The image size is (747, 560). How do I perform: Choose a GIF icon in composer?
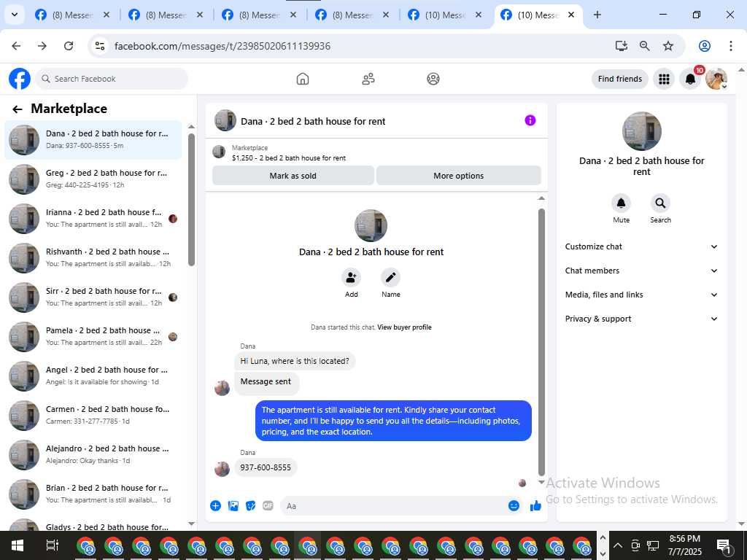[x=268, y=506]
